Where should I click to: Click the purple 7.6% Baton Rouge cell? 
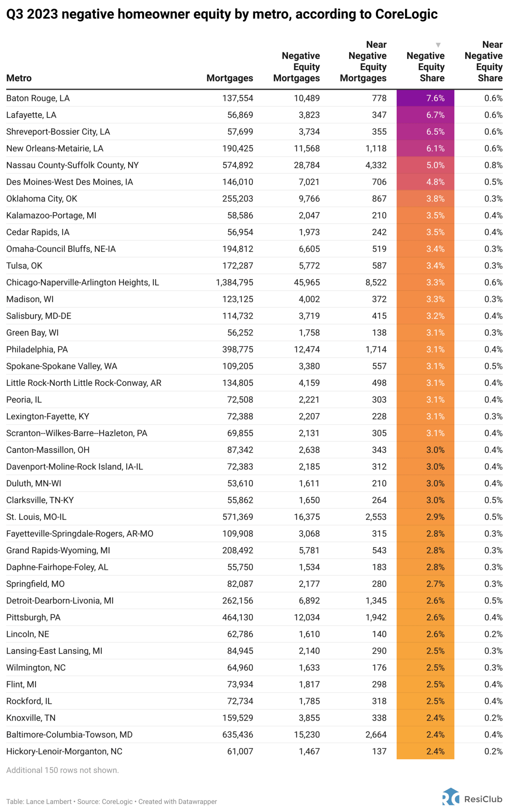pyautogui.click(x=425, y=98)
